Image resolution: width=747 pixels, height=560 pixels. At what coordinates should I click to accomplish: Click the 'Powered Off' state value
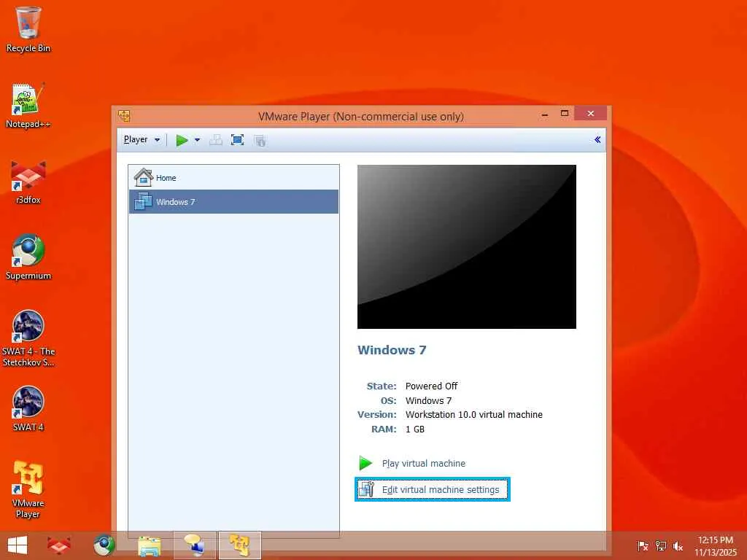point(431,386)
